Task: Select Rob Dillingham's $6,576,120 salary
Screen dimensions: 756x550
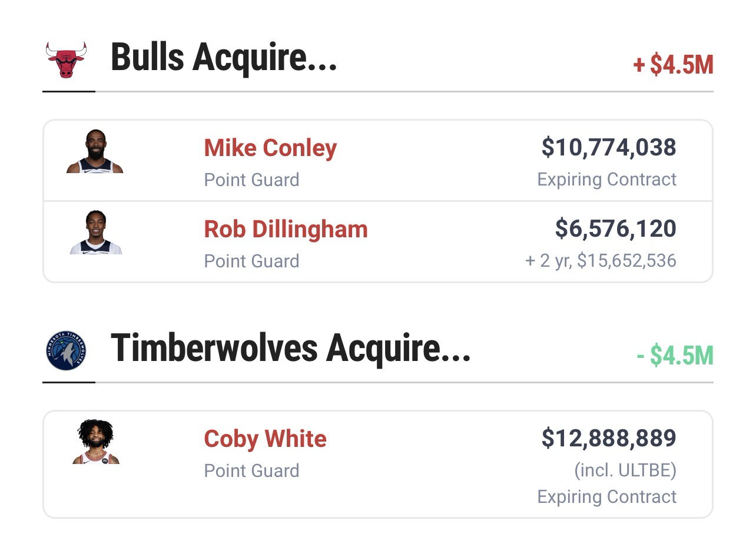Action: pyautogui.click(x=615, y=228)
